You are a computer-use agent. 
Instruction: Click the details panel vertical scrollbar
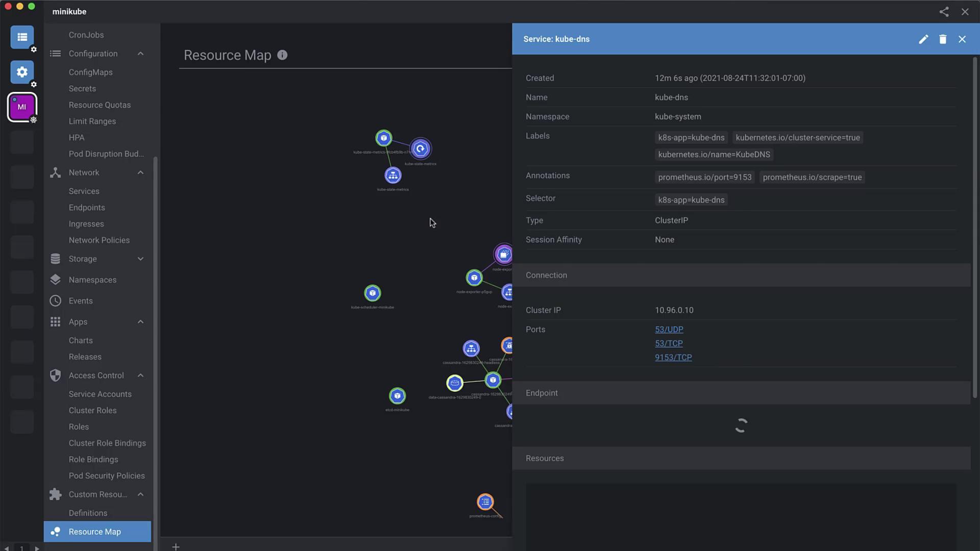click(974, 227)
